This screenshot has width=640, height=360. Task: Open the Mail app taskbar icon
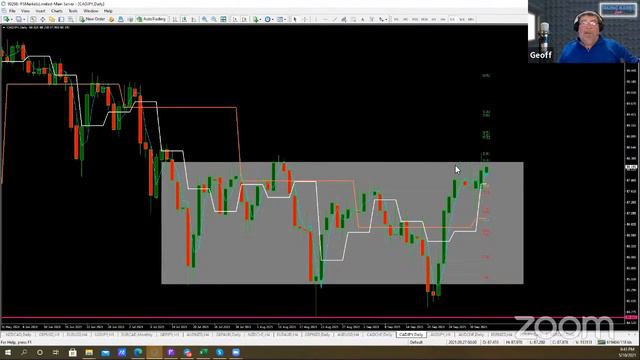(105, 352)
